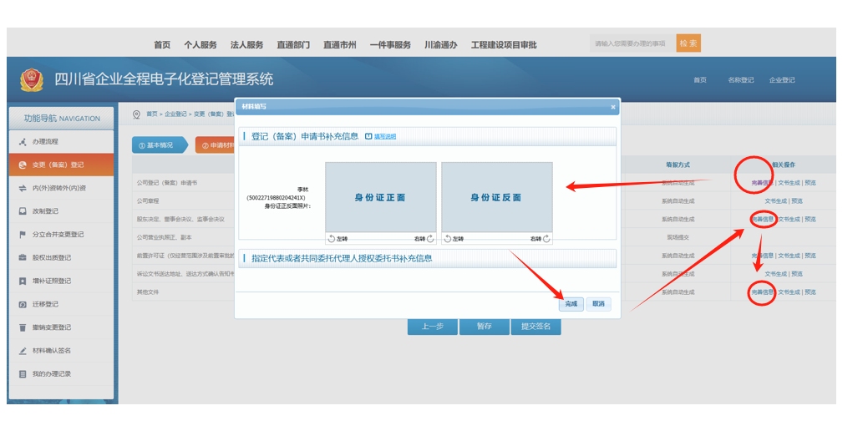Open the 法人服务 top menu item
868x431 pixels.
click(246, 45)
